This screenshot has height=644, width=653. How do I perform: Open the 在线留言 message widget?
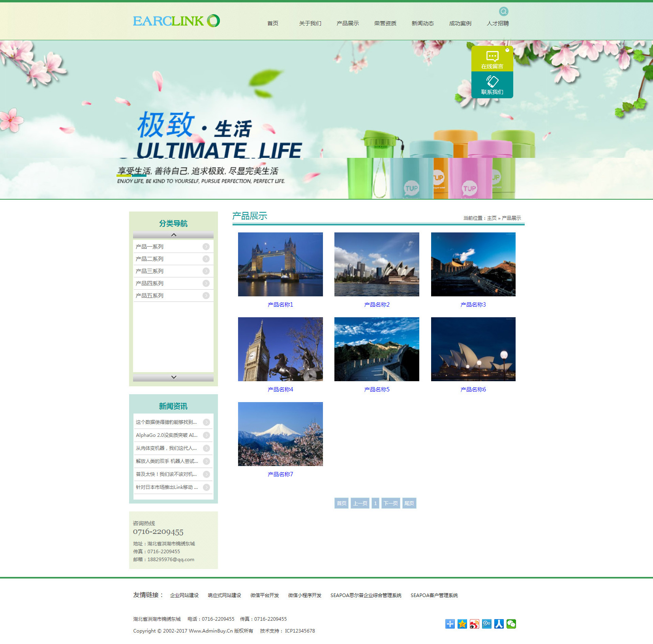(x=492, y=59)
